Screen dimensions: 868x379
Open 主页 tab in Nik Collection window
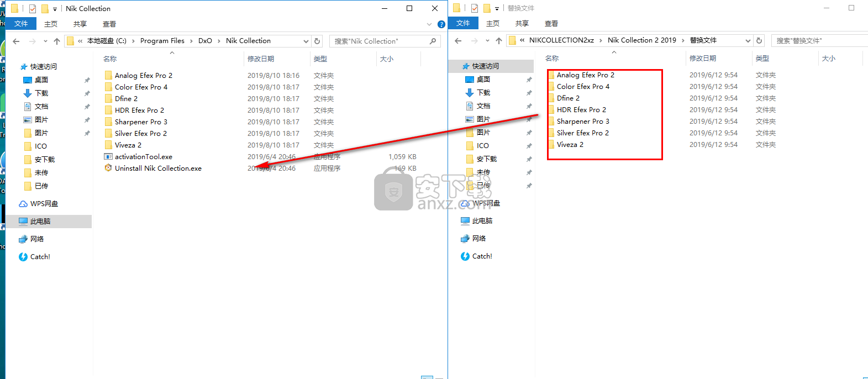click(x=51, y=24)
